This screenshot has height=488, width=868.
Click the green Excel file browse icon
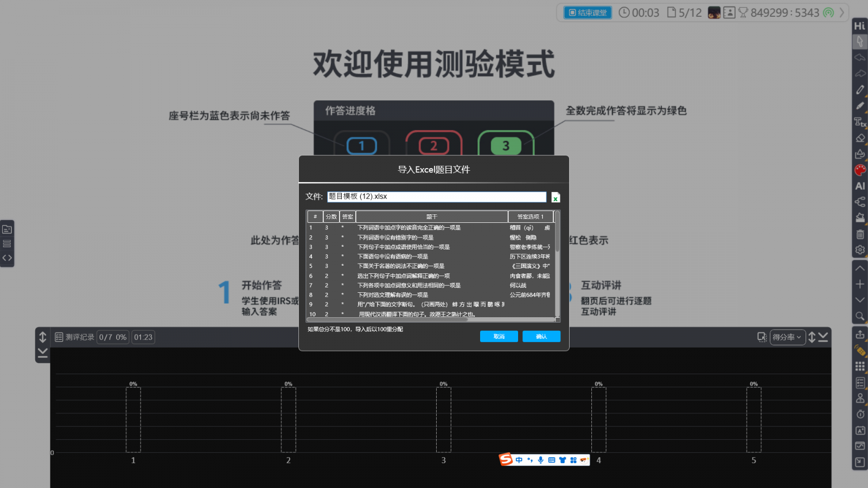pos(556,197)
